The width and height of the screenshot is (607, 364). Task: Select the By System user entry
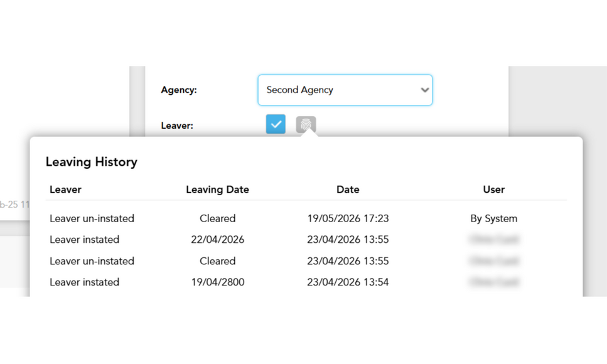point(493,218)
